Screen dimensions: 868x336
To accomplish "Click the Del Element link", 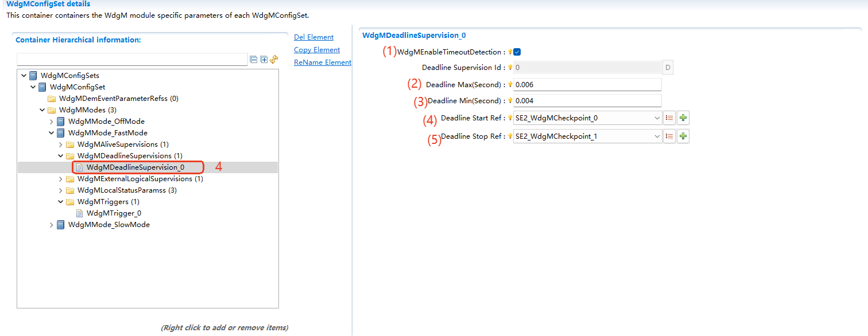I will tap(313, 37).
